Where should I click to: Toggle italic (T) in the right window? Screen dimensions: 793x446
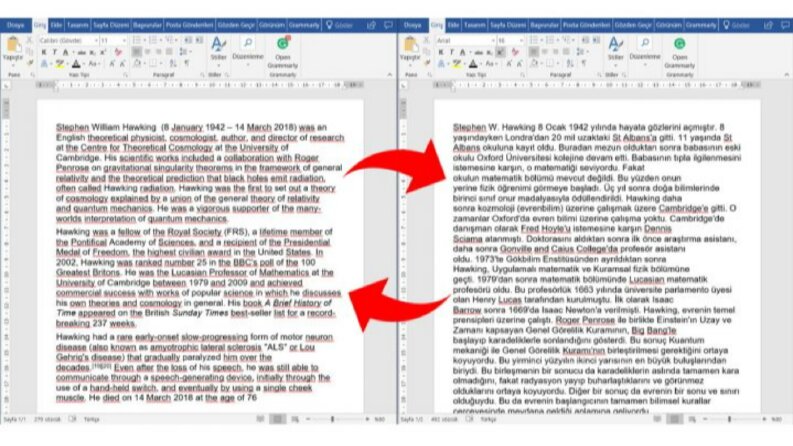(451, 53)
